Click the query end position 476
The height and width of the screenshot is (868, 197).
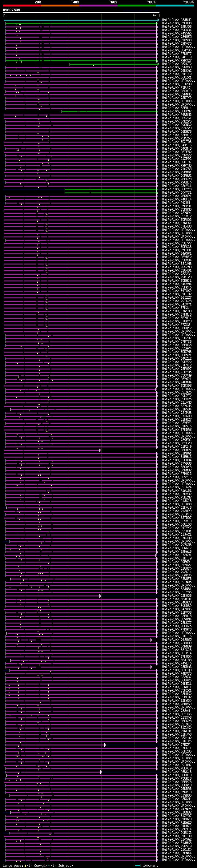point(155,15)
